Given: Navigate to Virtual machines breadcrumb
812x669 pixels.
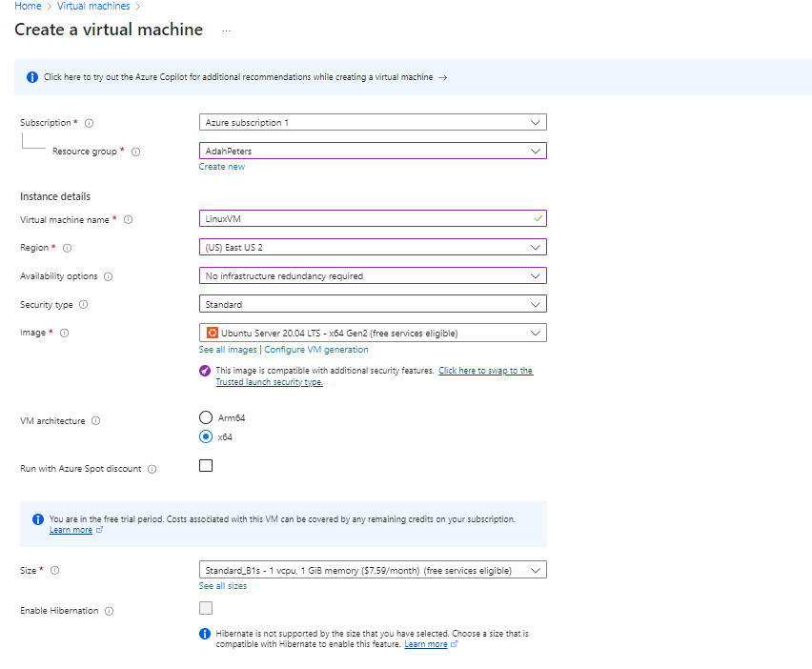Looking at the screenshot, I should (91, 7).
